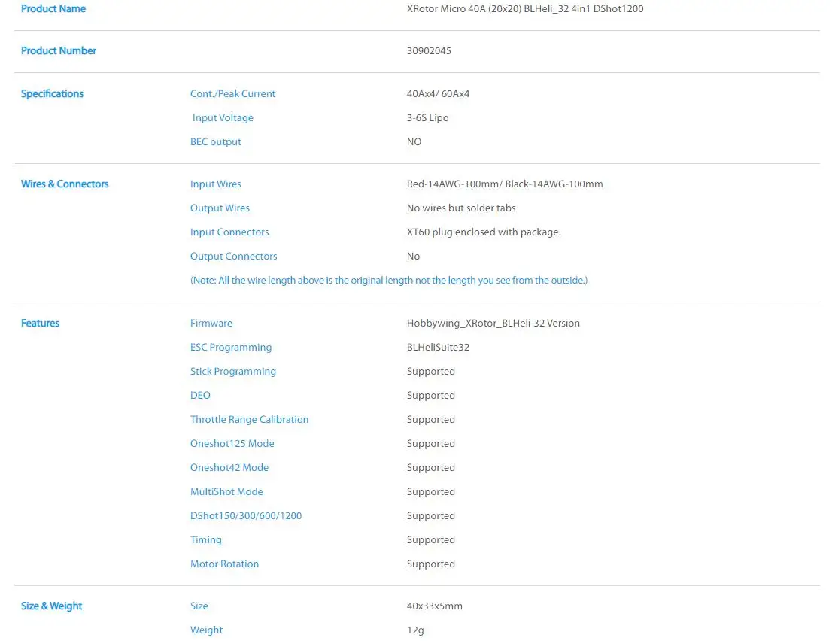Viewport: 832px width, 644px height.
Task: Select Supported value for Stick Programming
Action: [x=430, y=372]
